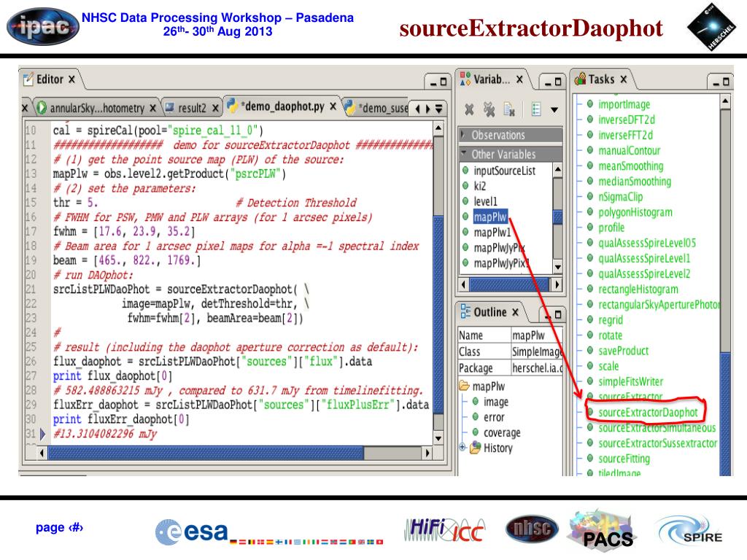The height and width of the screenshot is (560, 747).
Task: Open the Variables view dropdown menu arrow
Action: (x=554, y=110)
